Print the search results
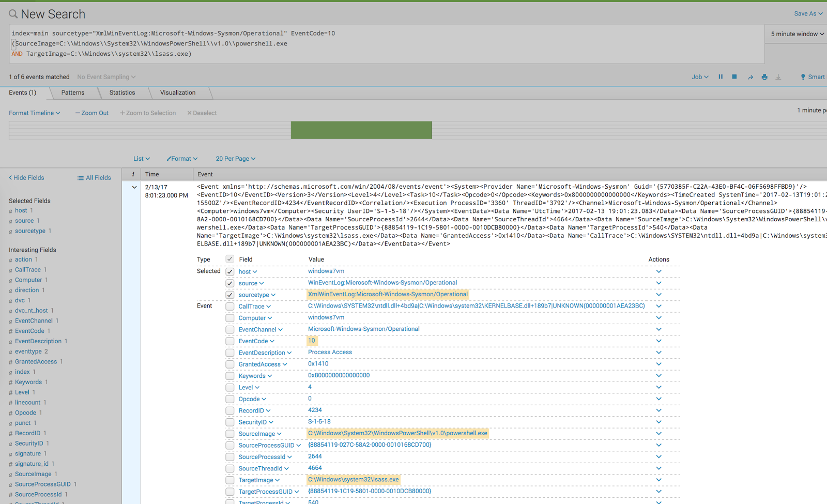Viewport: 827px width, 504px height. coord(764,77)
